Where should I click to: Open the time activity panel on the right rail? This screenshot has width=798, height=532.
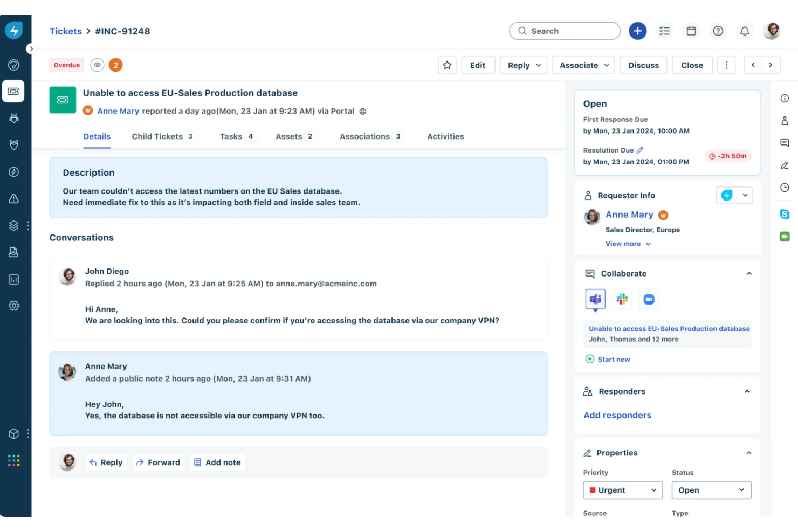click(x=785, y=187)
